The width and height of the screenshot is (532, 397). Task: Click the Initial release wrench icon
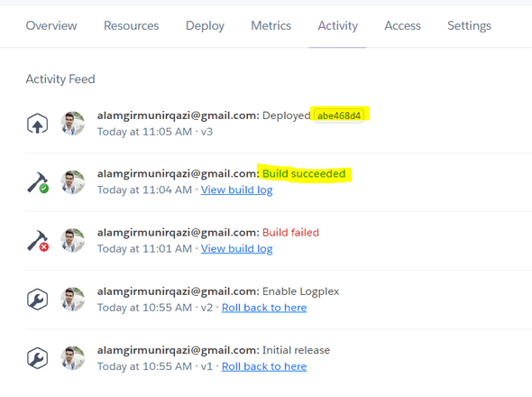[37, 358]
